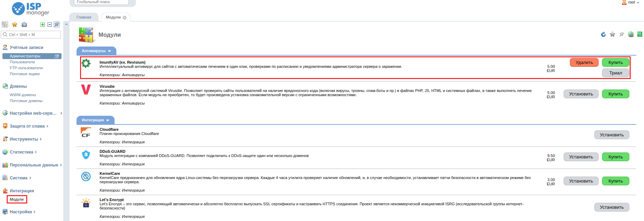
Task: Expand the Персональные данные section
Action: [34, 165]
